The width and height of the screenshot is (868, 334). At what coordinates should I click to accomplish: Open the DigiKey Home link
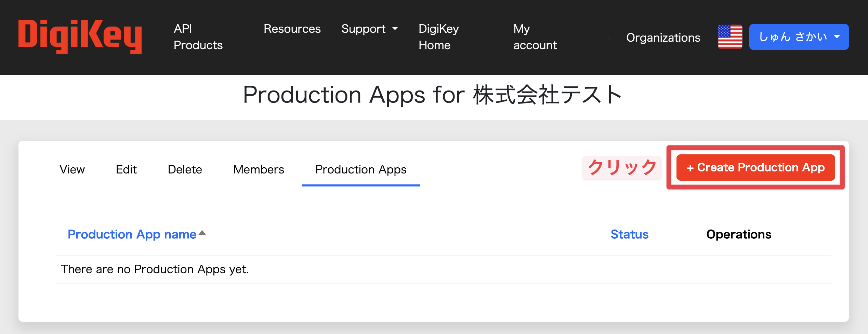click(x=438, y=37)
